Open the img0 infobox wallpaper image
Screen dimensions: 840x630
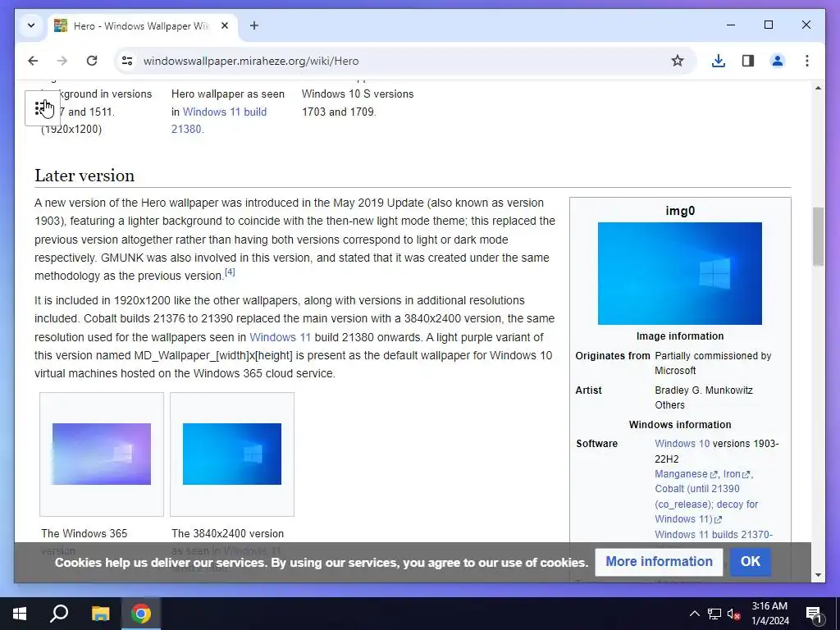(x=680, y=273)
